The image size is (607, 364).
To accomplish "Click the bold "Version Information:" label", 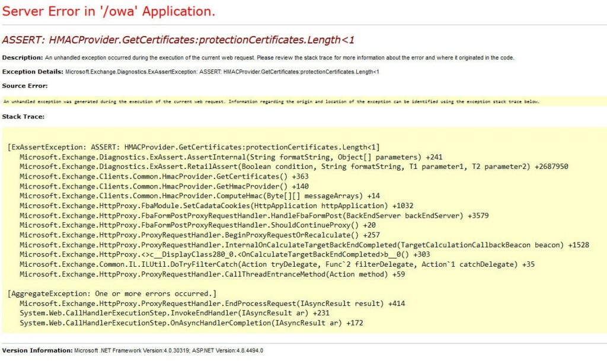I will tap(37, 350).
